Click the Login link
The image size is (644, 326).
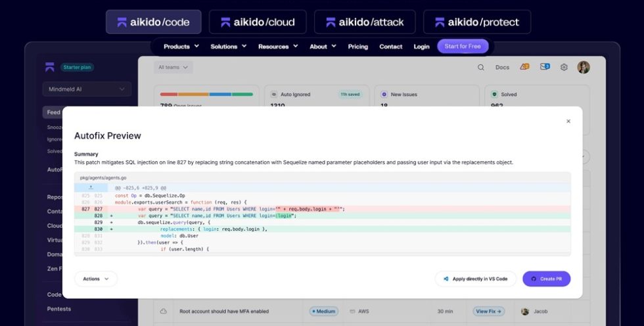(x=421, y=47)
